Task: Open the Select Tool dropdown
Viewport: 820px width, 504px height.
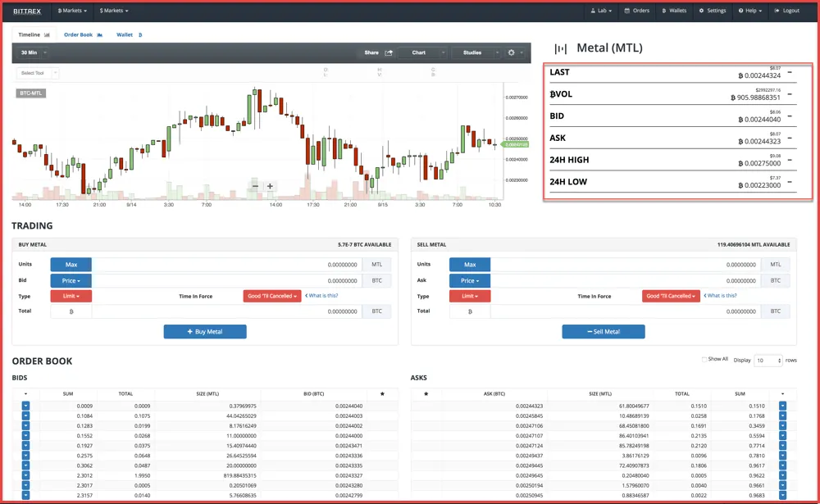Action: coord(37,73)
